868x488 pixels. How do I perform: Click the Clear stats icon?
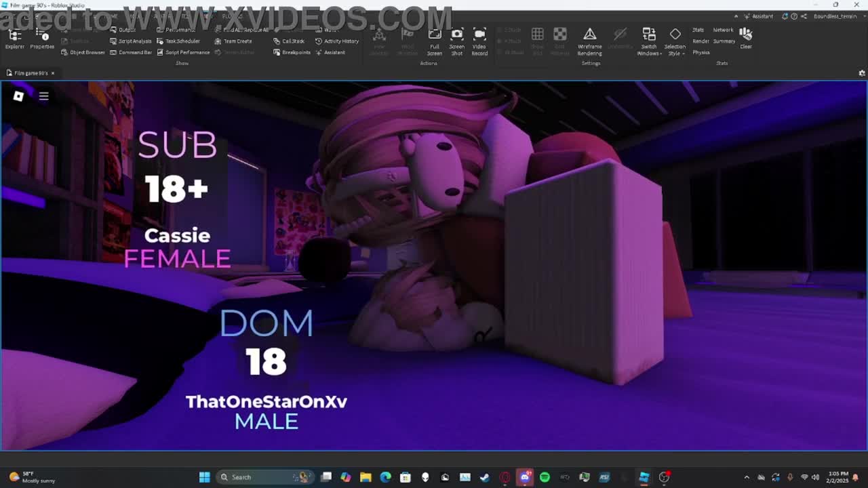point(746,38)
